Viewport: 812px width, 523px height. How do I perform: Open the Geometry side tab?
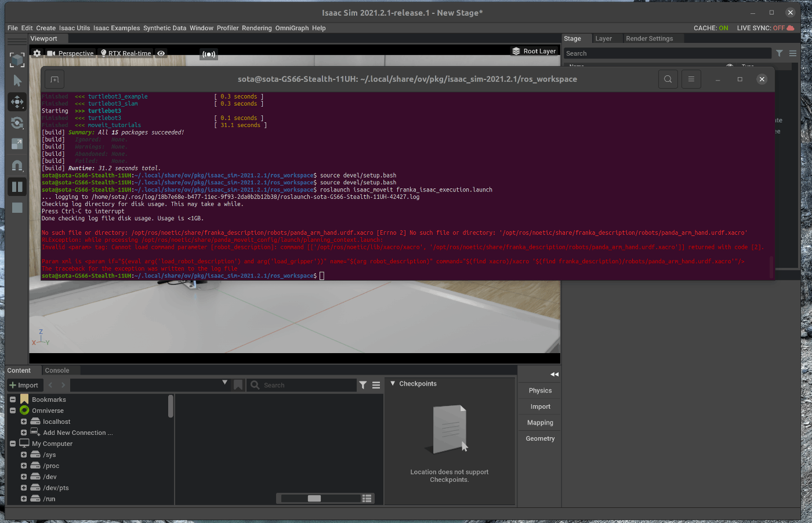(x=540, y=439)
